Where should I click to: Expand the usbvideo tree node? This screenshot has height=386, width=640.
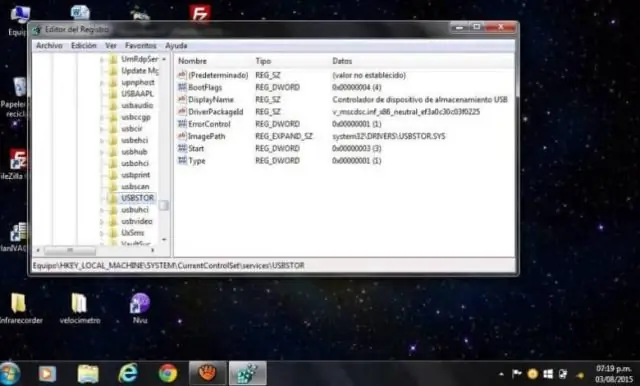point(102,222)
